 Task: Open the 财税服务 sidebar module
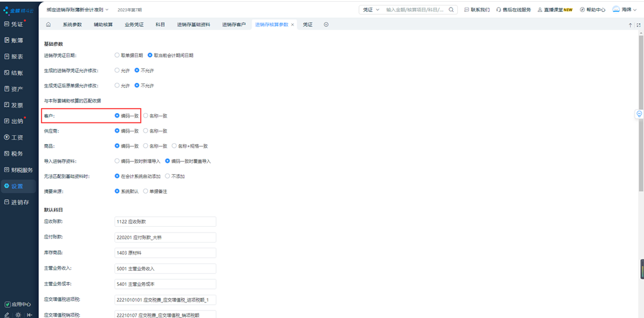point(18,170)
